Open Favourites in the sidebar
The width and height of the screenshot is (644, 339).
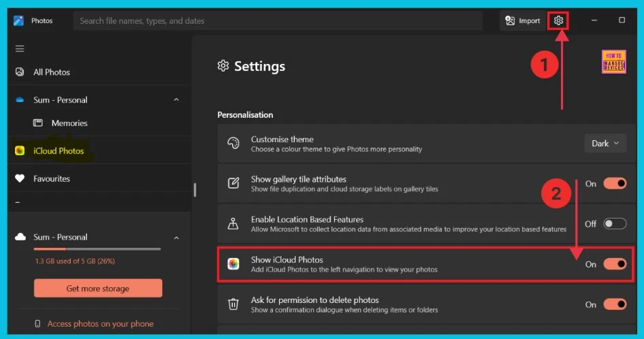tap(52, 179)
